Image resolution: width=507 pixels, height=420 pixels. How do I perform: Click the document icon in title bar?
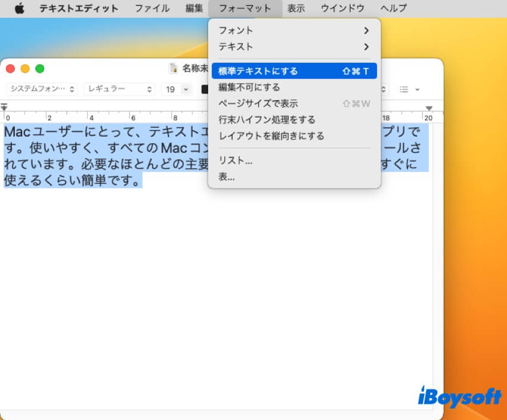click(174, 69)
